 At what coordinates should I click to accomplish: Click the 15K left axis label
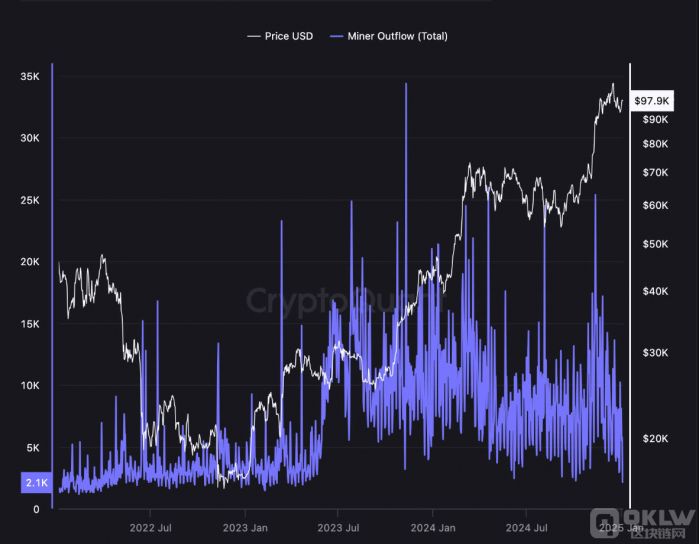point(30,324)
